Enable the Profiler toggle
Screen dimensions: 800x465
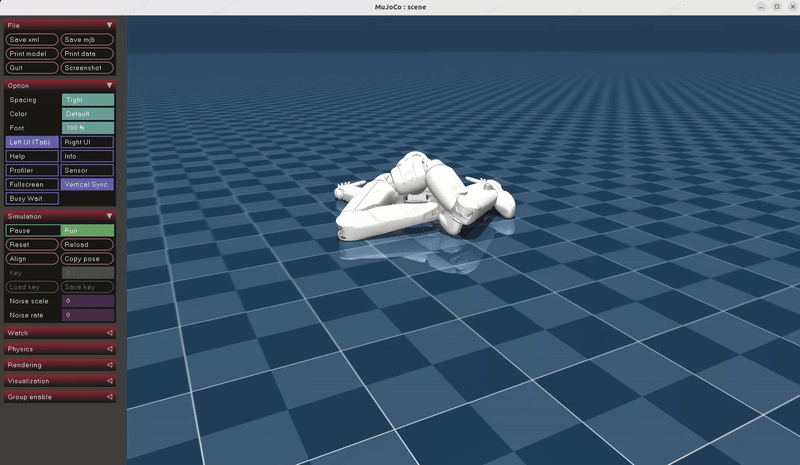(x=32, y=171)
